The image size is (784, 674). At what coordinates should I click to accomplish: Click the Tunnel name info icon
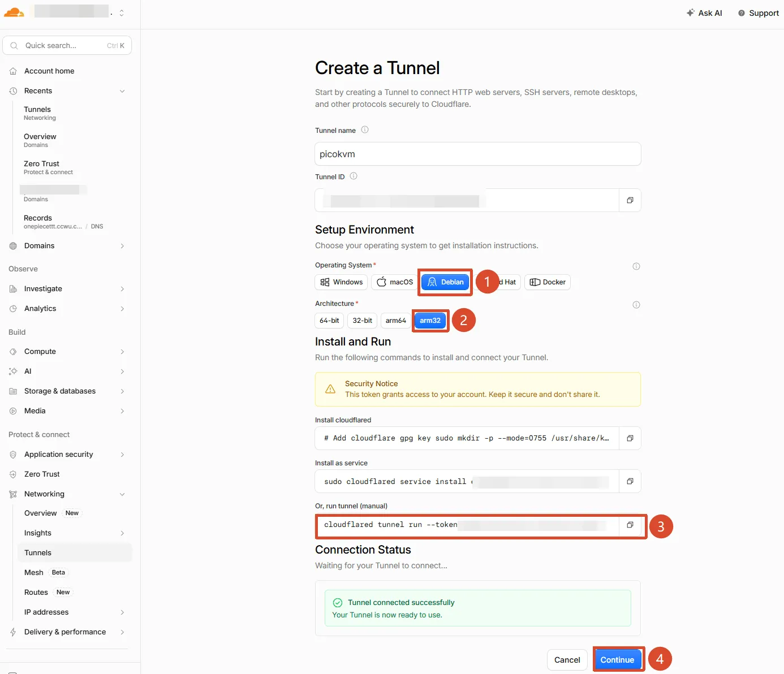click(x=365, y=129)
